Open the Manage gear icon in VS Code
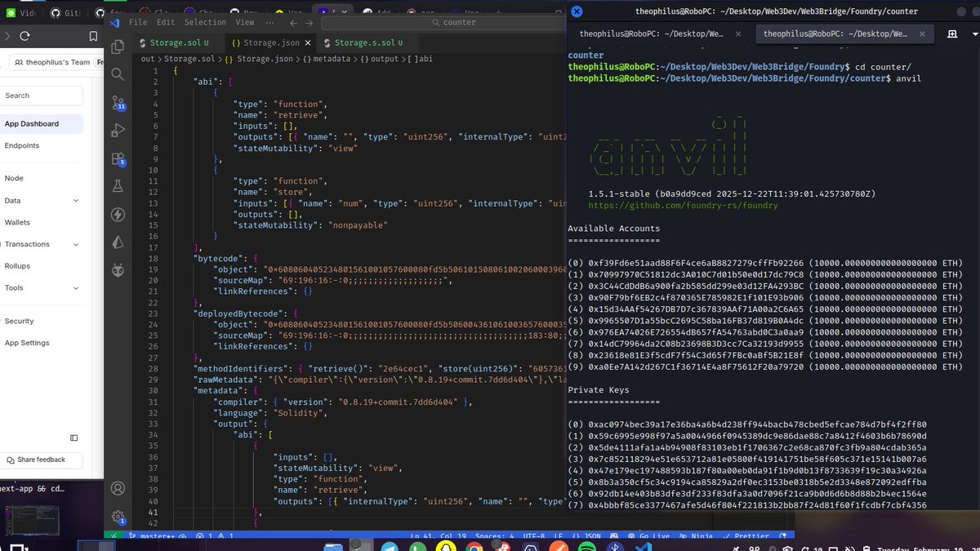 click(118, 516)
